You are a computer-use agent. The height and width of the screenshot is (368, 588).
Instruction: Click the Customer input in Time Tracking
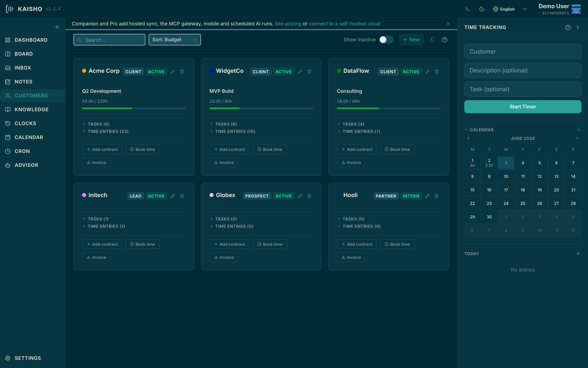point(523,52)
